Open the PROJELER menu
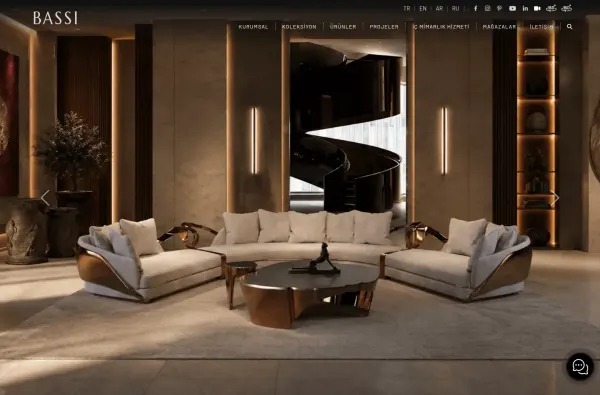 tap(384, 27)
